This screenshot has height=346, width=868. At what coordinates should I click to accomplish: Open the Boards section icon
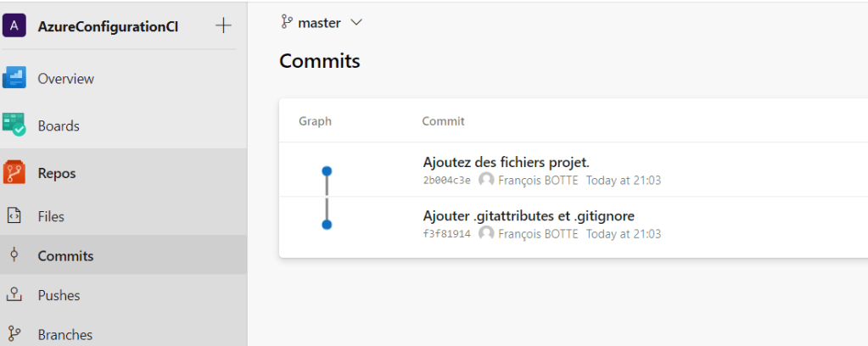(14, 126)
